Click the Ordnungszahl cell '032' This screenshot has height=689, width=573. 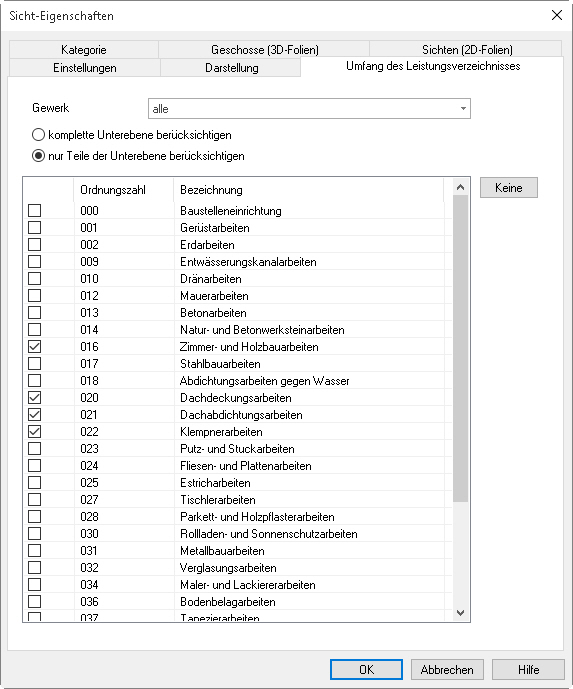pos(89,567)
